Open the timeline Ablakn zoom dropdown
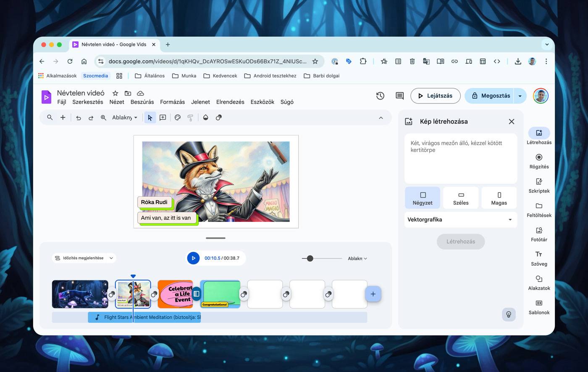 tap(357, 259)
